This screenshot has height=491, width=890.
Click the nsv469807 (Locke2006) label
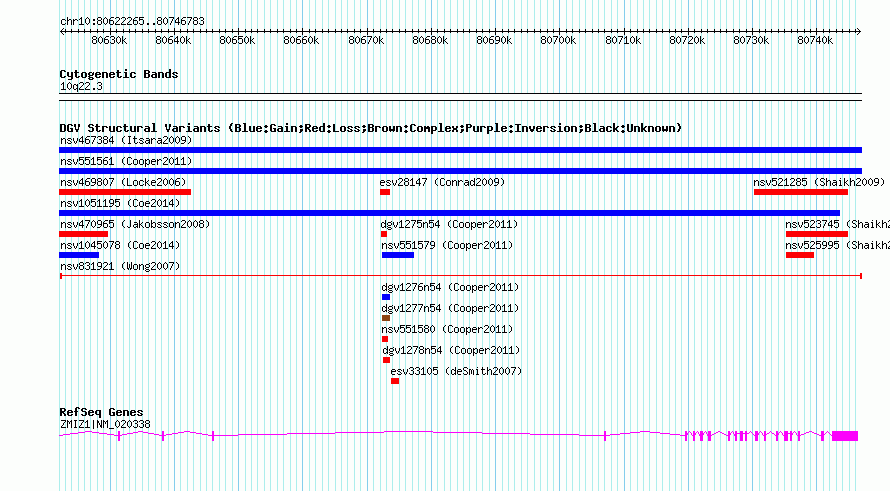coord(123,182)
